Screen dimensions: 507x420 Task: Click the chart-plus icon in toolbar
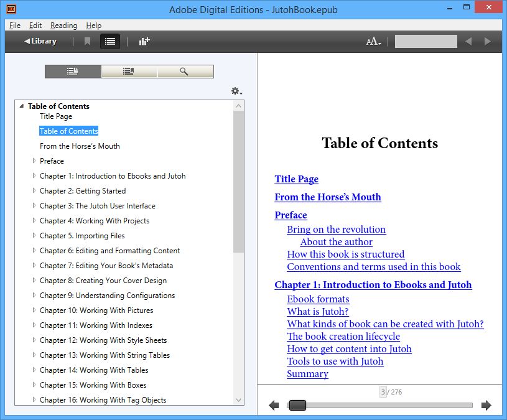pyautogui.click(x=144, y=42)
